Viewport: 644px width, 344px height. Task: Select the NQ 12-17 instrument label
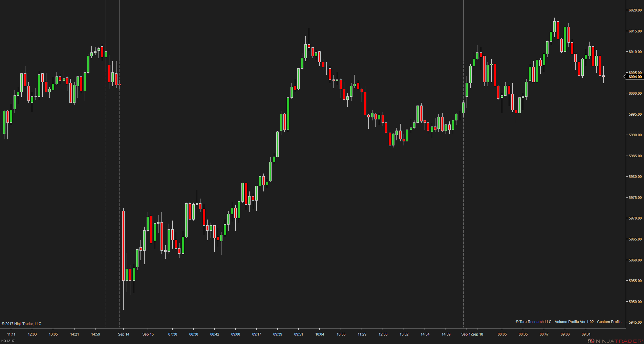[8, 341]
